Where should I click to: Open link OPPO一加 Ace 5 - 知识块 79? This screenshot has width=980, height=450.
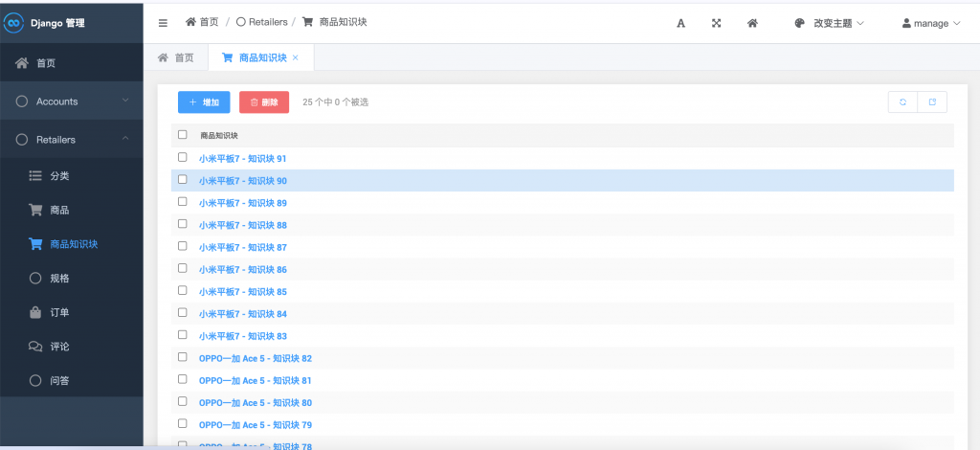point(255,425)
